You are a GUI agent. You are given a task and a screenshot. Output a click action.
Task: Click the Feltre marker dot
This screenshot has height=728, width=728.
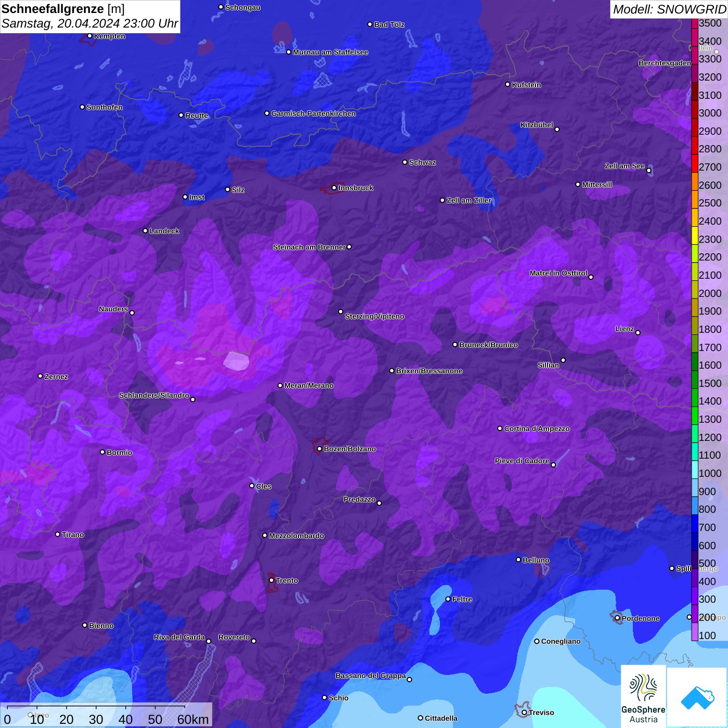(x=448, y=599)
